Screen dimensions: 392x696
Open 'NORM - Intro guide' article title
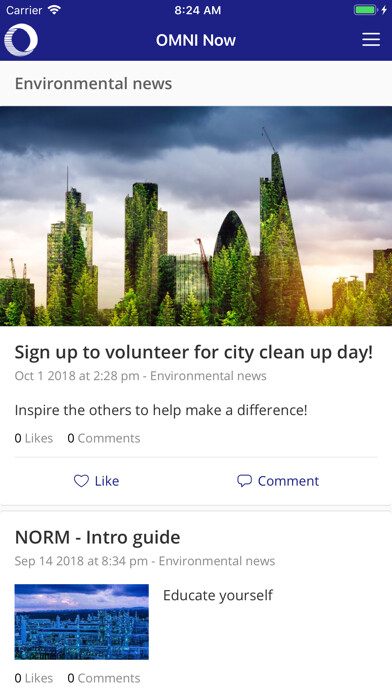coord(98,537)
